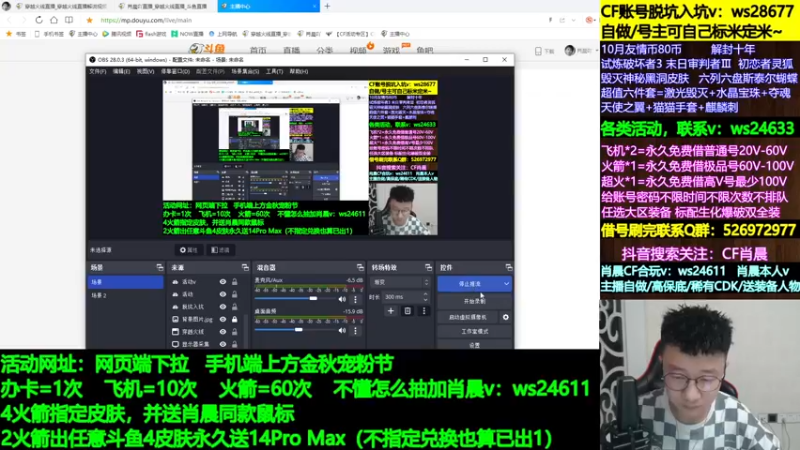Undock the 控件 panel icon
This screenshot has width=800, height=450.
click(509, 267)
